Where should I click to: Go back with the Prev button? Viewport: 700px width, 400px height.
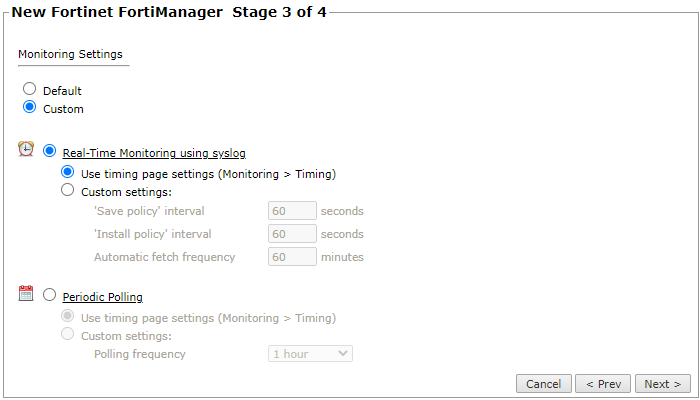[x=604, y=384]
